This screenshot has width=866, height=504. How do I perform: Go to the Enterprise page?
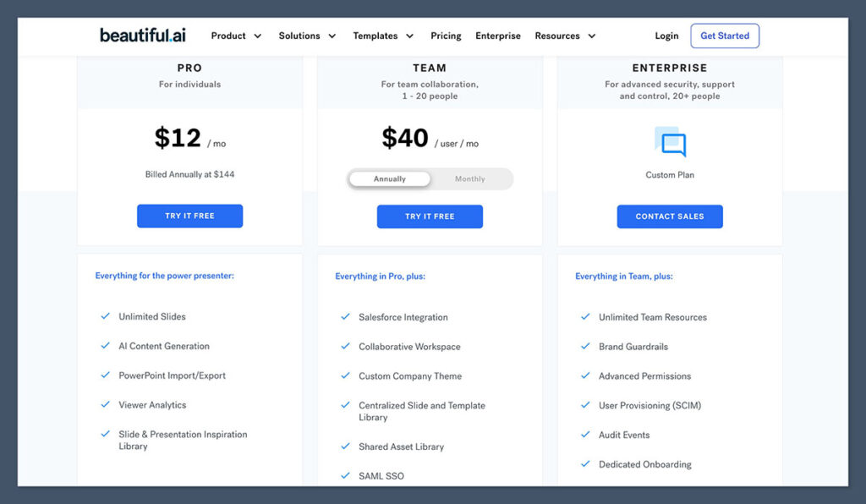[498, 36]
